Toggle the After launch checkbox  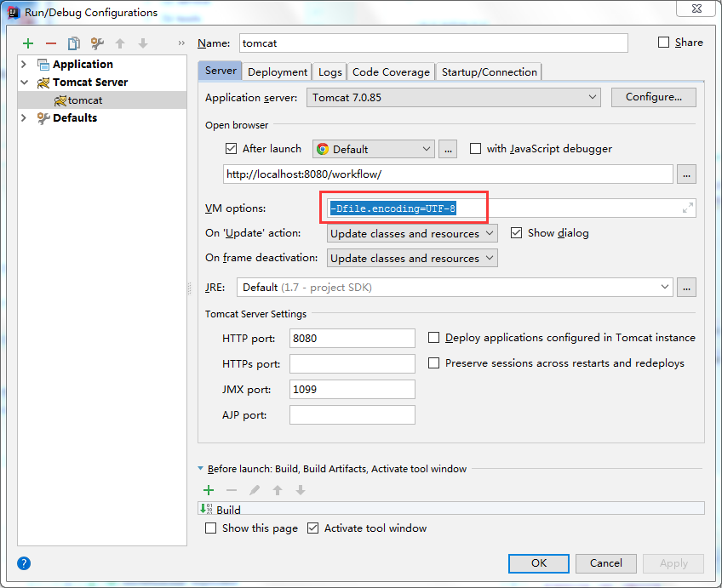click(x=231, y=149)
